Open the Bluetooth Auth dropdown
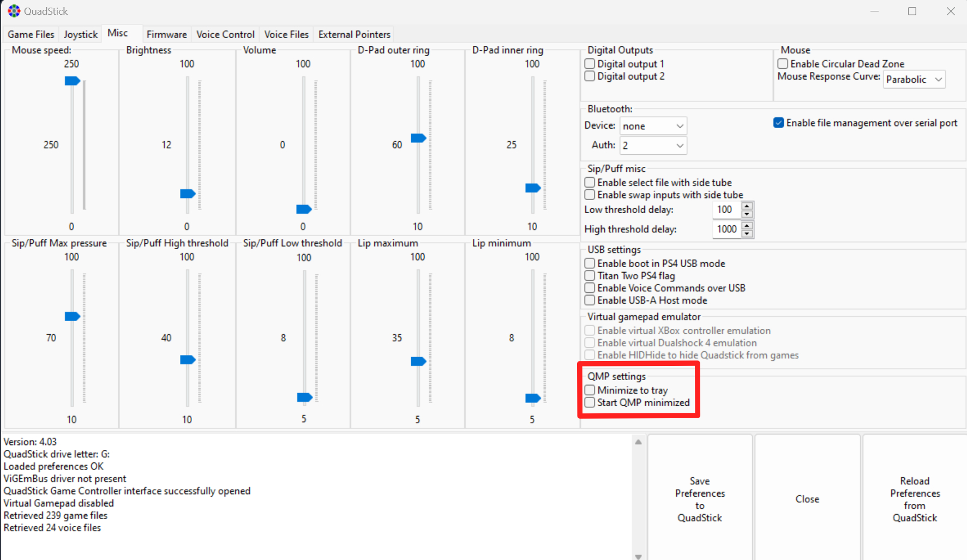967x560 pixels. click(653, 146)
